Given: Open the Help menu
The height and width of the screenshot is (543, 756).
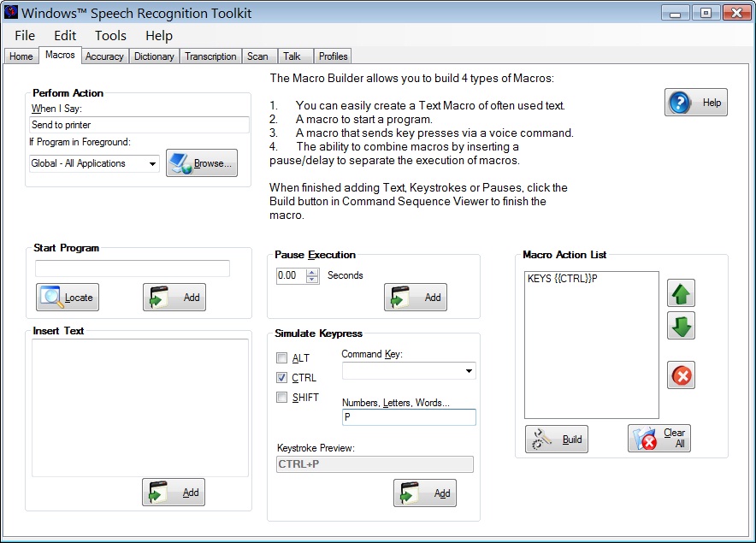Looking at the screenshot, I should (x=158, y=36).
